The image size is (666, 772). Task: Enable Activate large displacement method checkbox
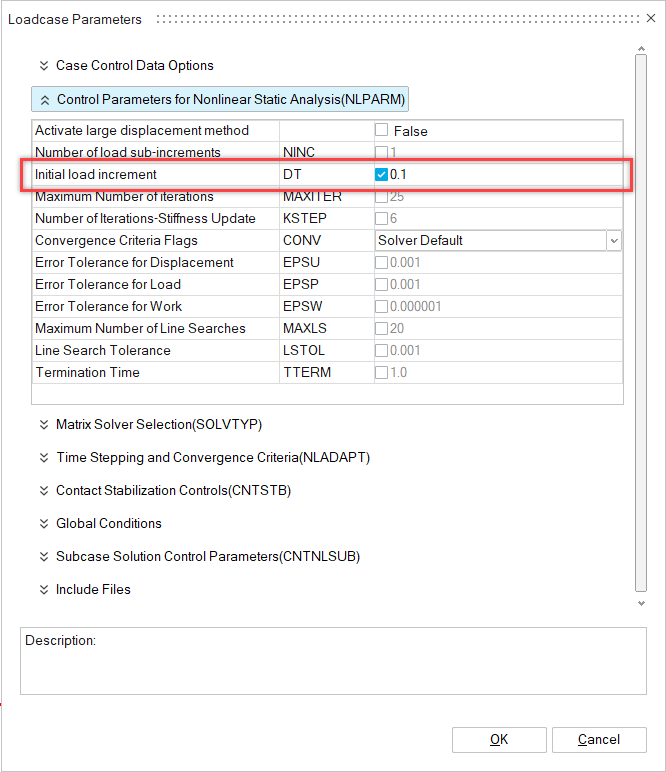[382, 130]
